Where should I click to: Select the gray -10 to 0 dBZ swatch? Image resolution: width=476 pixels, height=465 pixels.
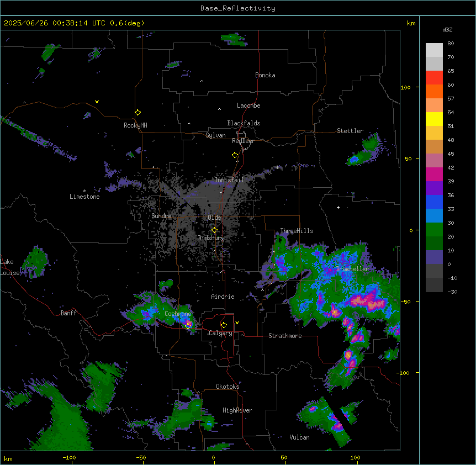click(434, 271)
